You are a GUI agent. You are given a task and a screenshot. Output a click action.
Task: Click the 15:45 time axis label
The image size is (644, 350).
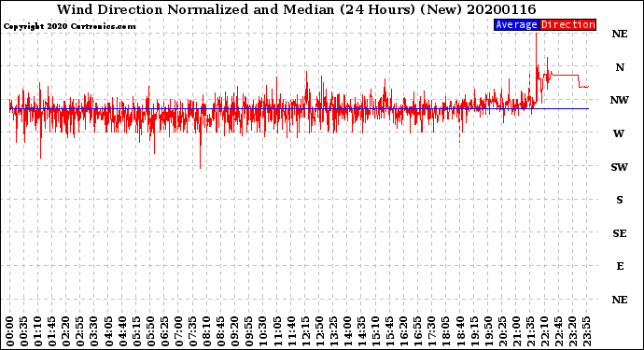pyautogui.click(x=390, y=331)
